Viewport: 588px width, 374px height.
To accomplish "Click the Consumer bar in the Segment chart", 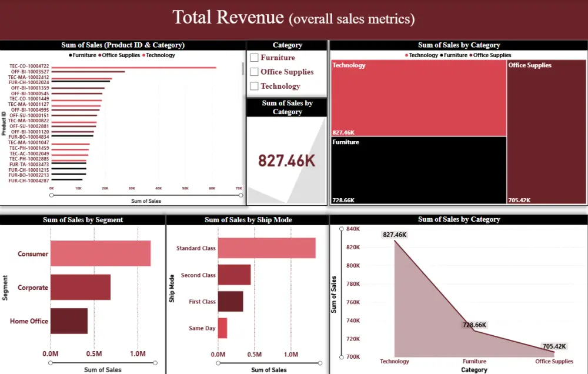I will (x=100, y=253).
